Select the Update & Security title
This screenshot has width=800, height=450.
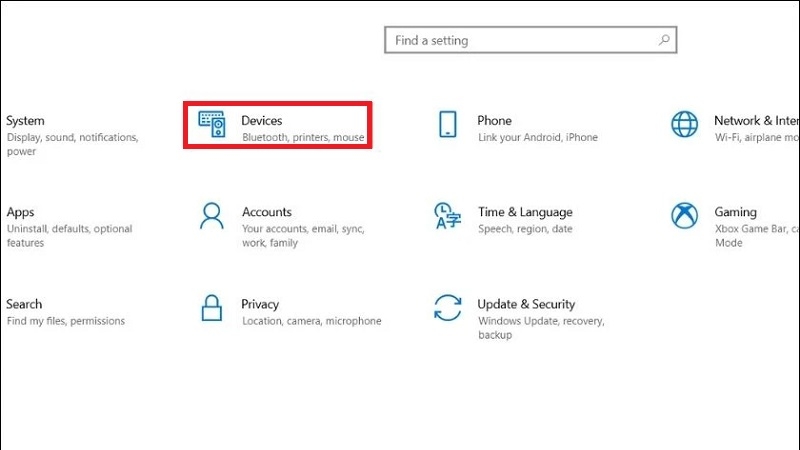(526, 304)
